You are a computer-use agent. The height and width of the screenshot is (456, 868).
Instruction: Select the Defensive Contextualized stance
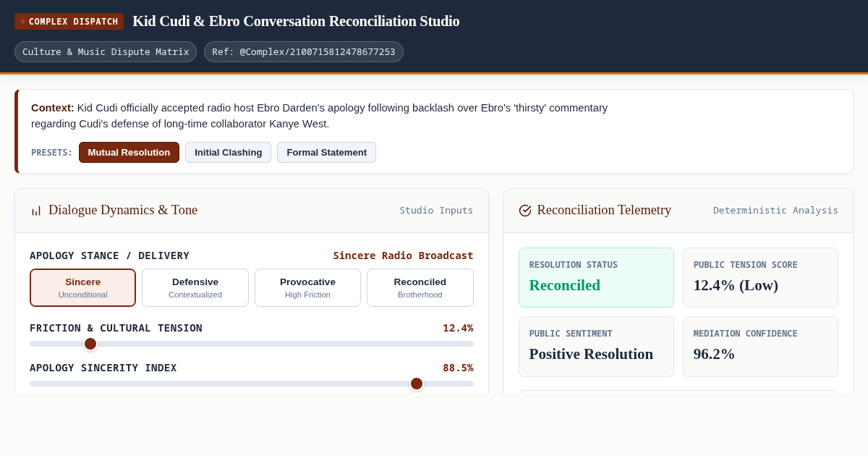(x=195, y=288)
